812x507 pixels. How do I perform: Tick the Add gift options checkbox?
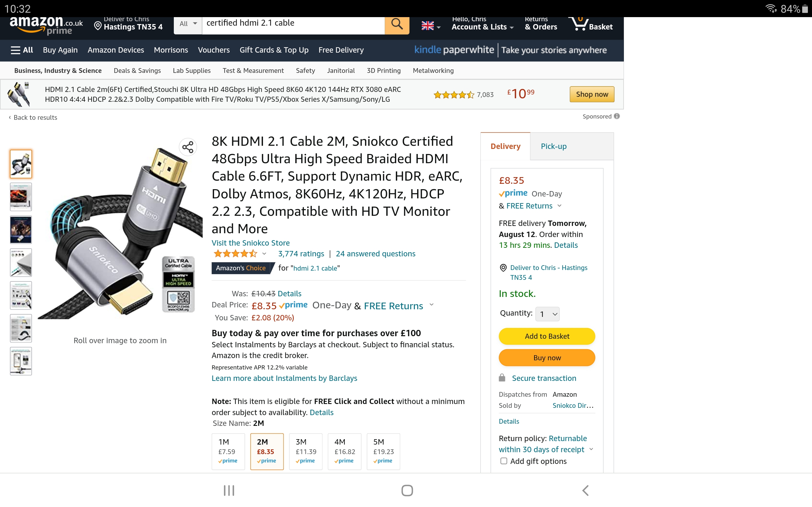click(x=503, y=461)
